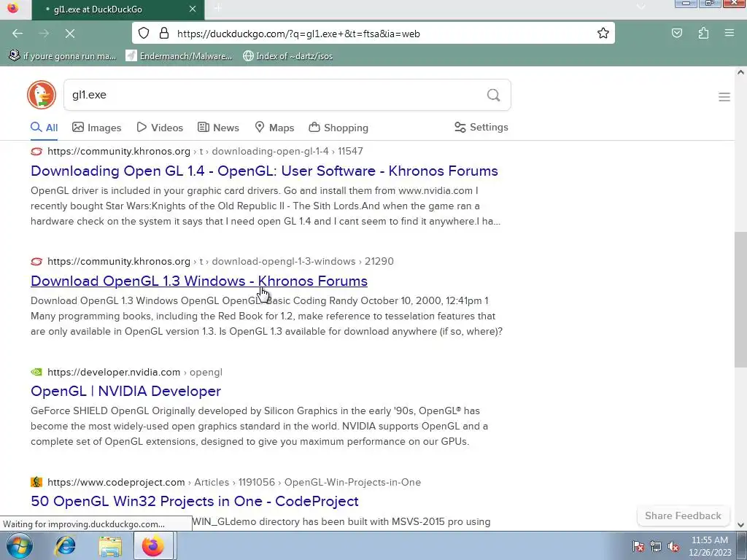
Task: Submit search with magnifier icon
Action: pos(494,96)
